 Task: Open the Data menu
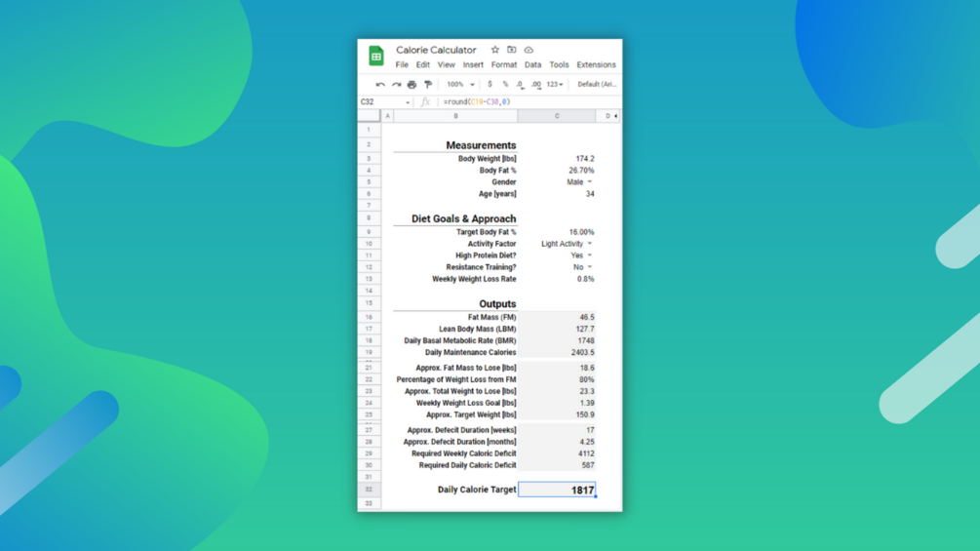click(532, 65)
